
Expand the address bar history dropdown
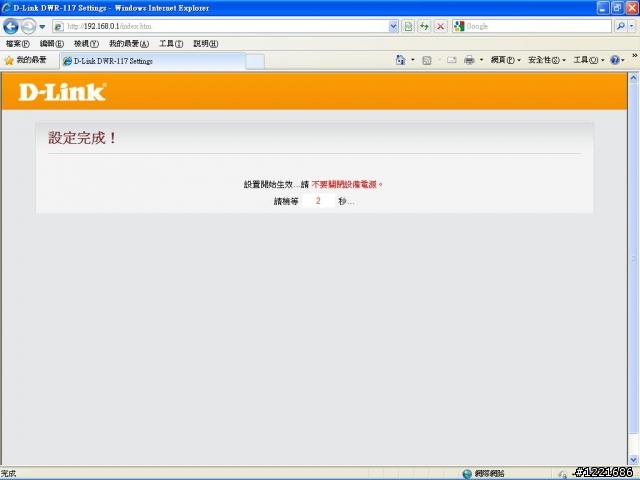[x=393, y=27]
